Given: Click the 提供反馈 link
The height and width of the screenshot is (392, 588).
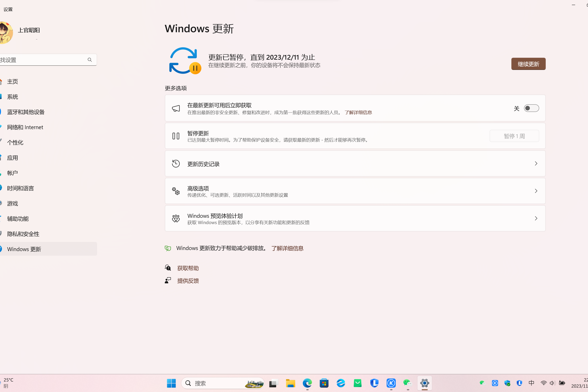Looking at the screenshot, I should pos(188,280).
